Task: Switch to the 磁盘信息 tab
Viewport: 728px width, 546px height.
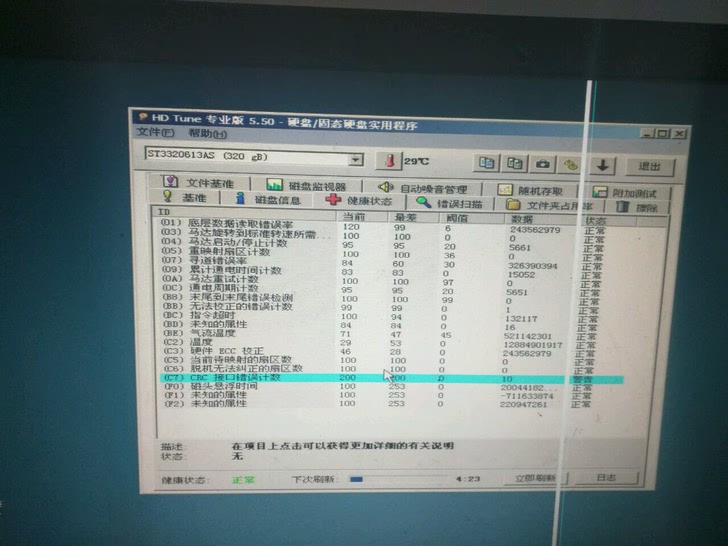Action: coord(267,199)
